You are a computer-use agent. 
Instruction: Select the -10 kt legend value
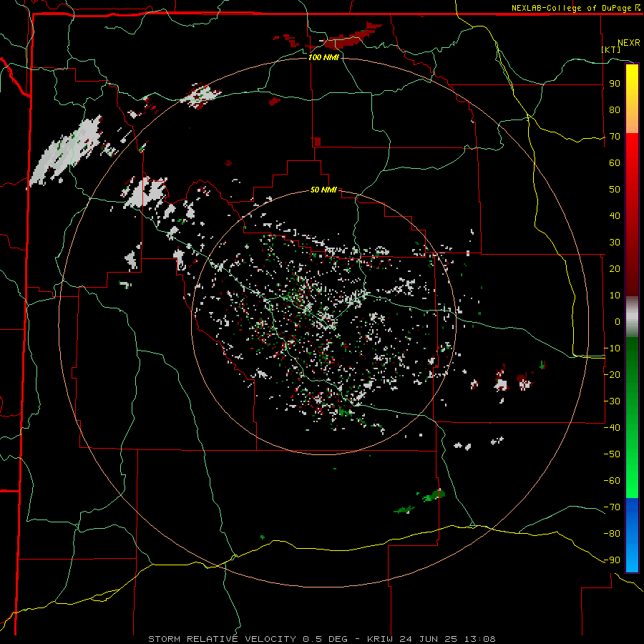pyautogui.click(x=612, y=348)
